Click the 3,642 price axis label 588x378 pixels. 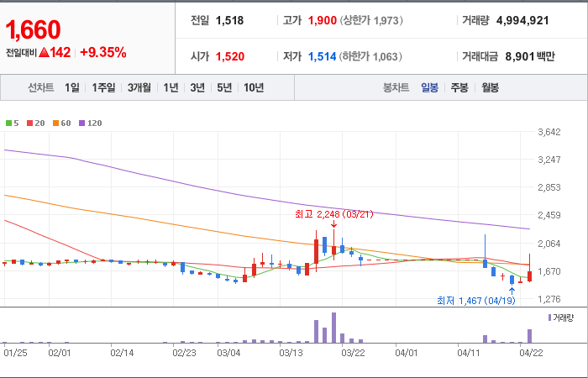click(x=549, y=132)
